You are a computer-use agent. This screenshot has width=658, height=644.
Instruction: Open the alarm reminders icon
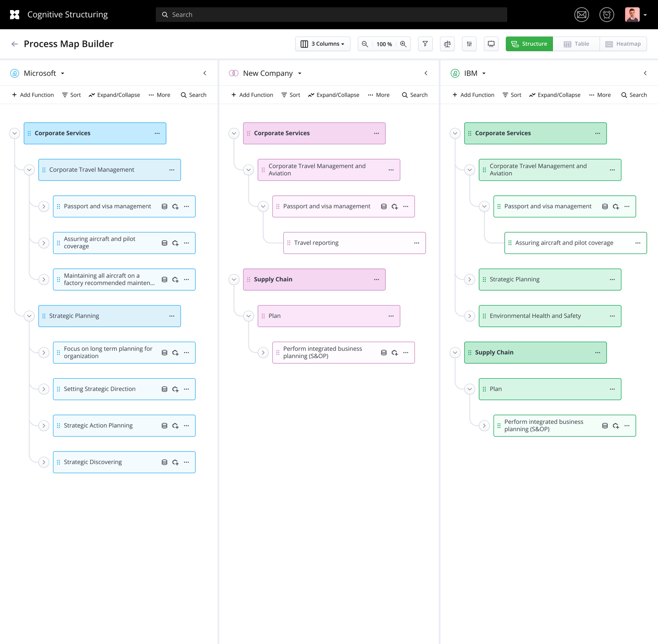click(607, 15)
